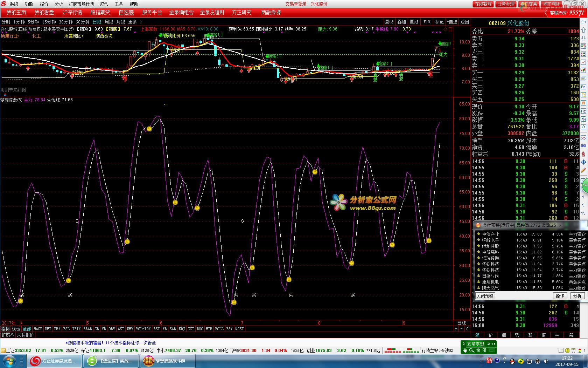Image resolution: width=588 pixels, height=368 pixels.
Task: Switch chart period to 月线
Action: click(x=121, y=22)
